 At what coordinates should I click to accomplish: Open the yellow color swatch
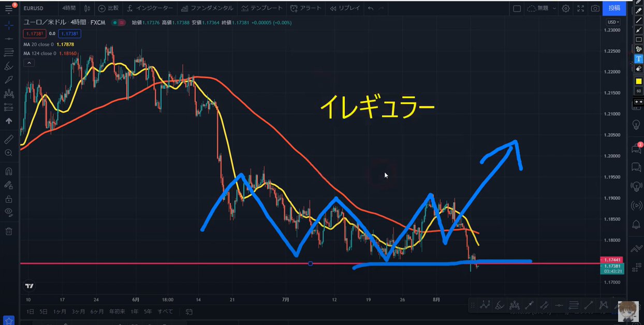point(639,81)
